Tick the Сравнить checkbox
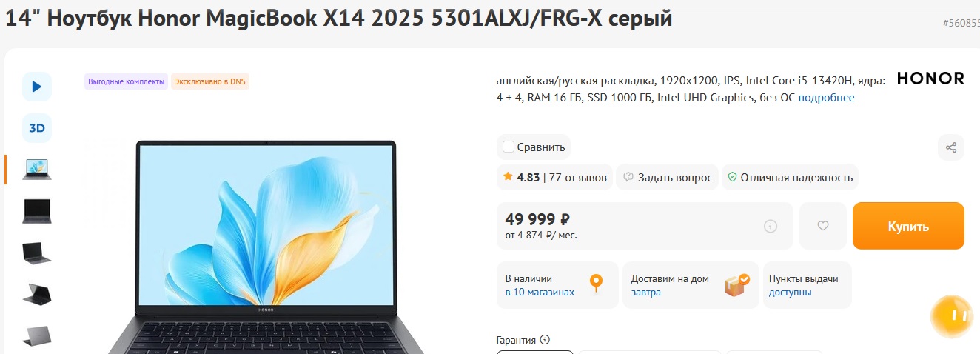 click(x=509, y=147)
